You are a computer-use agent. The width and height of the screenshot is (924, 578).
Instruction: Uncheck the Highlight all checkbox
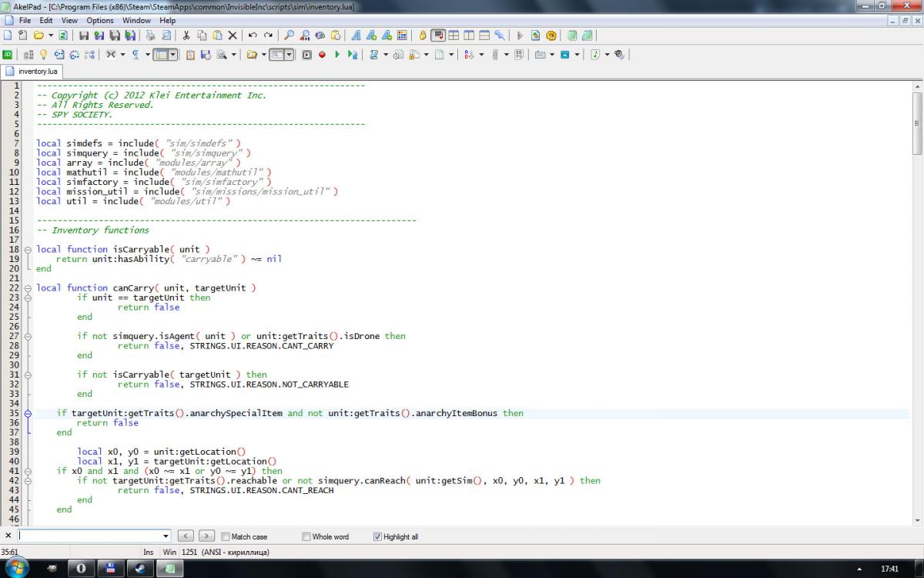(377, 536)
